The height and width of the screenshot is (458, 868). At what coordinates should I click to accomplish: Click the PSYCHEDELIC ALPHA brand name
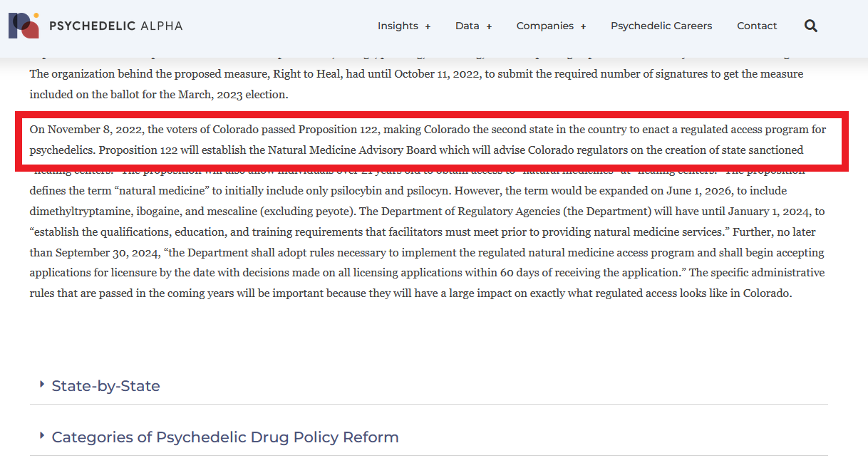tap(115, 26)
